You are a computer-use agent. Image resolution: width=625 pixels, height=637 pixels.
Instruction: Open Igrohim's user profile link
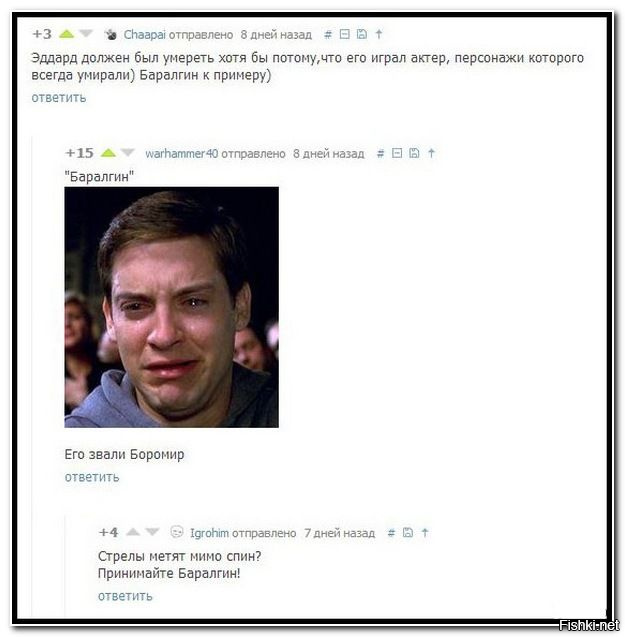click(209, 533)
